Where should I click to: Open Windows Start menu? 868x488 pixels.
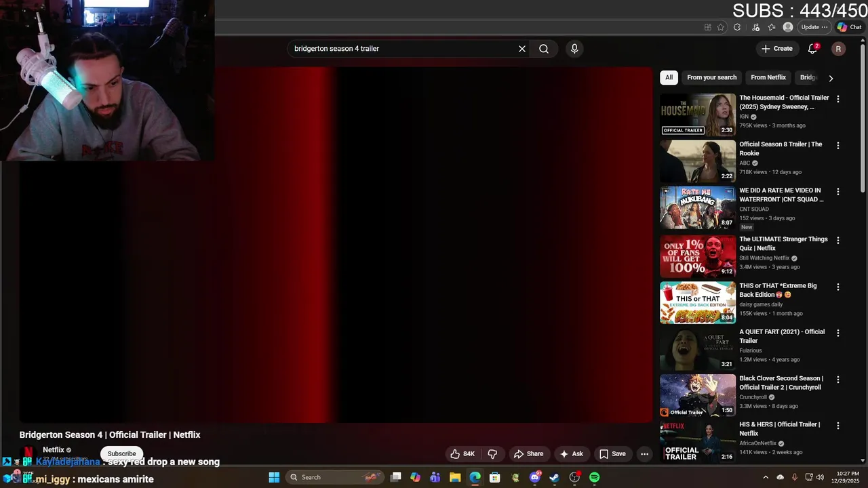coord(274,477)
